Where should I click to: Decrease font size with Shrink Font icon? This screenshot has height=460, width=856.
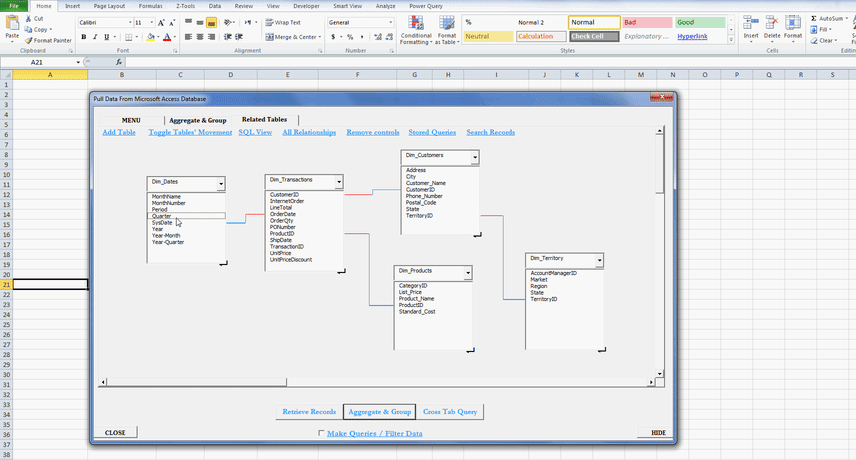coord(172,22)
